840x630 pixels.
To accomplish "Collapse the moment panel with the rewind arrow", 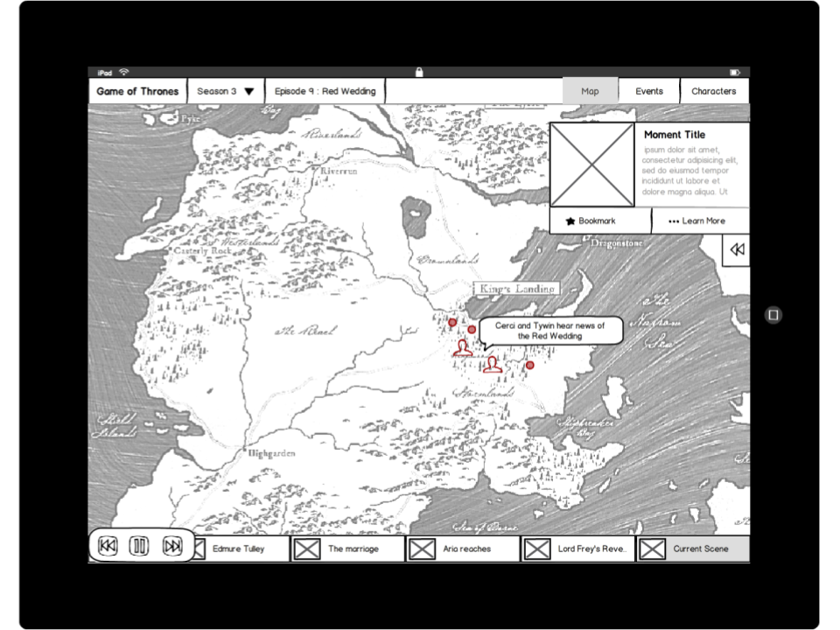I will 737,249.
